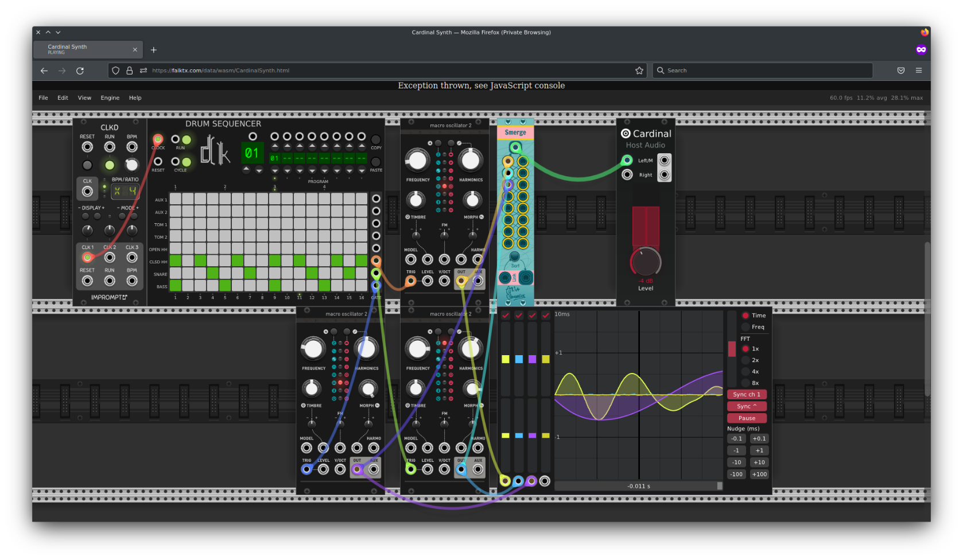Click the COPY button on Drum Sequencer
Image resolution: width=963 pixels, height=560 pixels.
coord(376,139)
